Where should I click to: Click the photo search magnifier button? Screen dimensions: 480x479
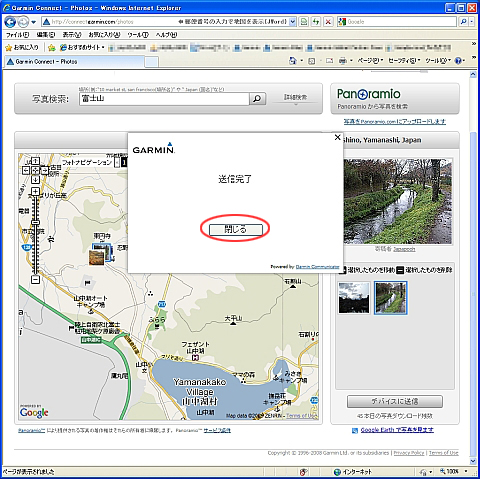[x=257, y=99]
